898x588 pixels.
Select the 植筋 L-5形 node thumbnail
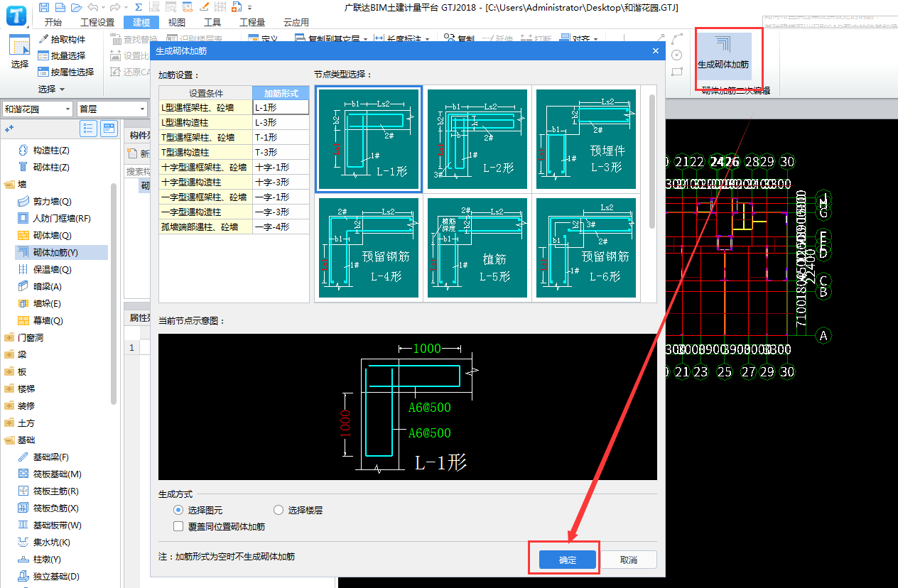click(x=477, y=248)
